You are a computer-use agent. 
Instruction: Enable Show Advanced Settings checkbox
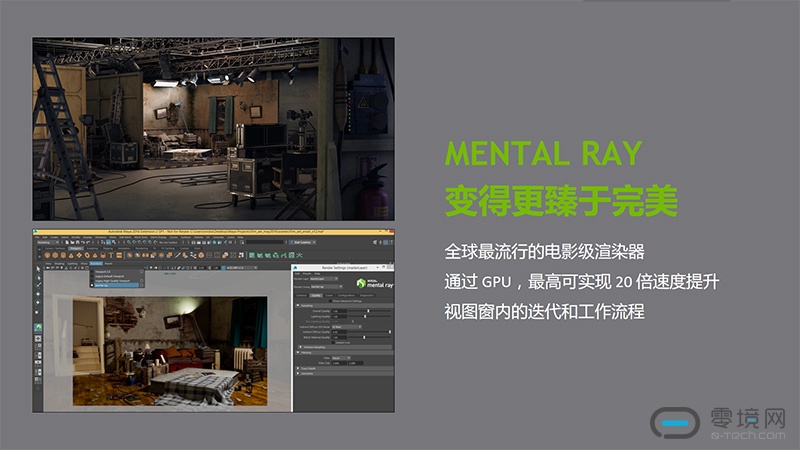point(330,301)
